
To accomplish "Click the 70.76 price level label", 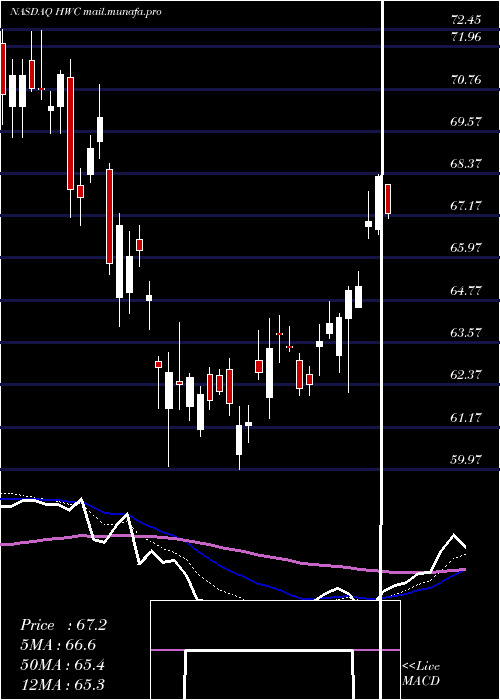I will click(x=466, y=80).
